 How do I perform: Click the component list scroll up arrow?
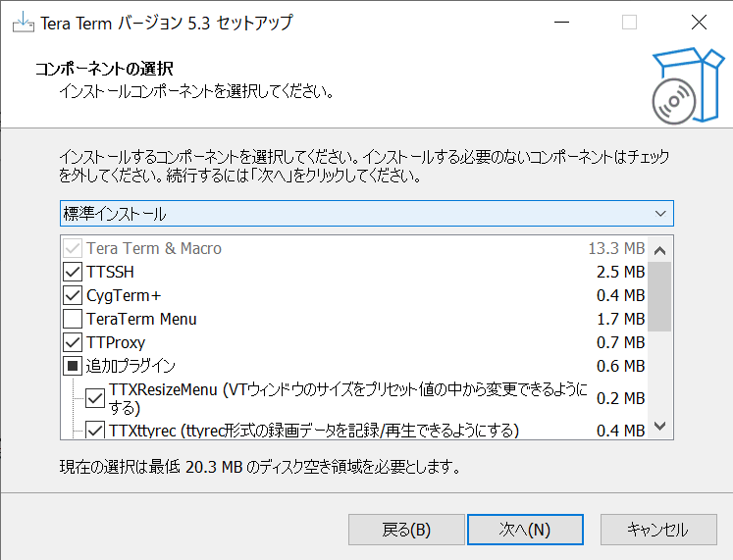pos(659,250)
